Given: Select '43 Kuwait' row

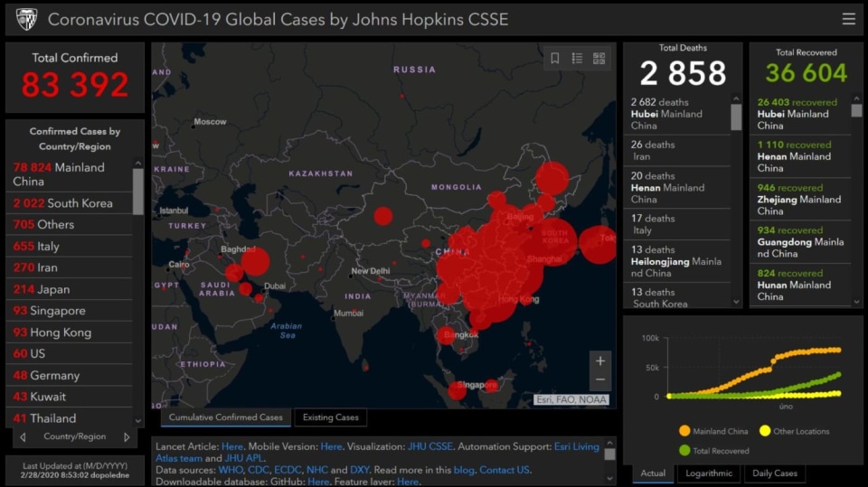Looking at the screenshot, I should pyautogui.click(x=70, y=397).
